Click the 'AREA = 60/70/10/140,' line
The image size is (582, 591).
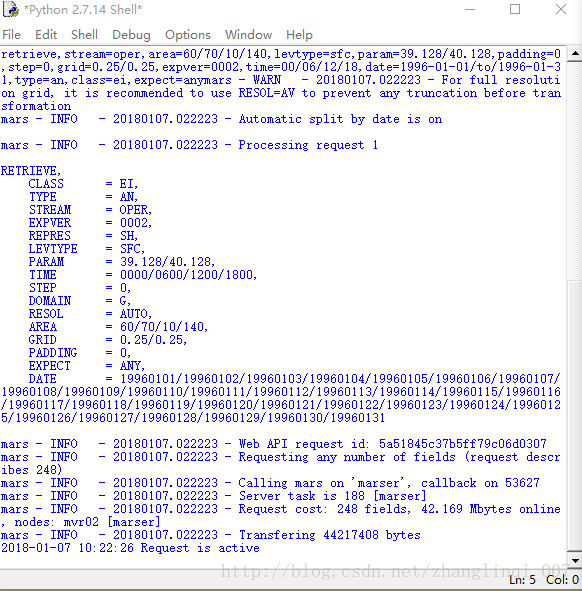[x=118, y=327]
